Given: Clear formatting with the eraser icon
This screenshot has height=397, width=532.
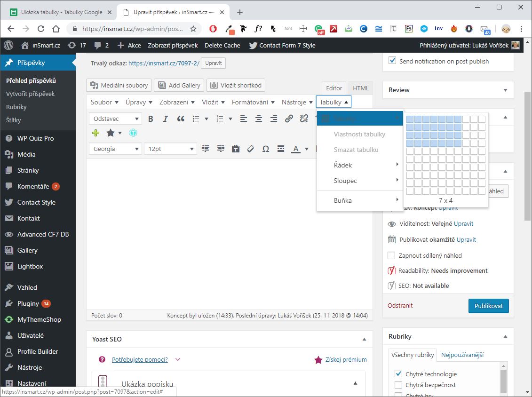Looking at the screenshot, I should click(x=250, y=149).
